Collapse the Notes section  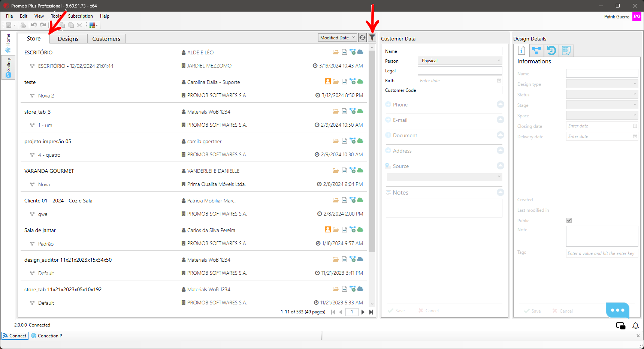pos(500,192)
